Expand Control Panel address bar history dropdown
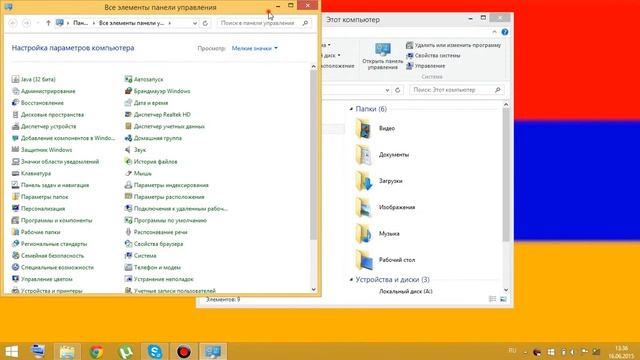This screenshot has height=360, width=640. (195, 23)
